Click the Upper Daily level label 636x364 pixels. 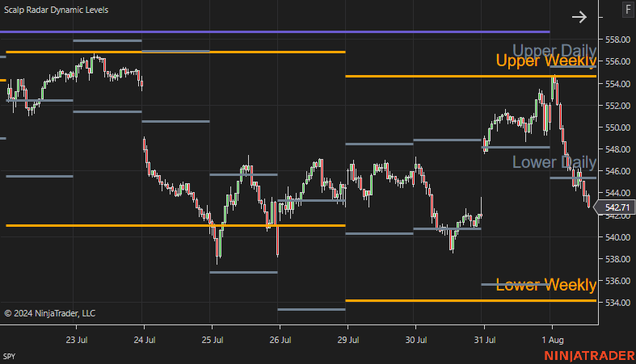tap(554, 51)
